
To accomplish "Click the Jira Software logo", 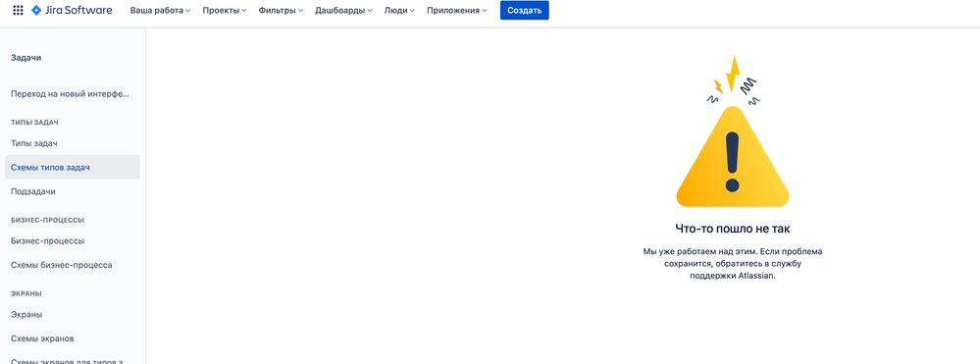I will click(x=72, y=10).
